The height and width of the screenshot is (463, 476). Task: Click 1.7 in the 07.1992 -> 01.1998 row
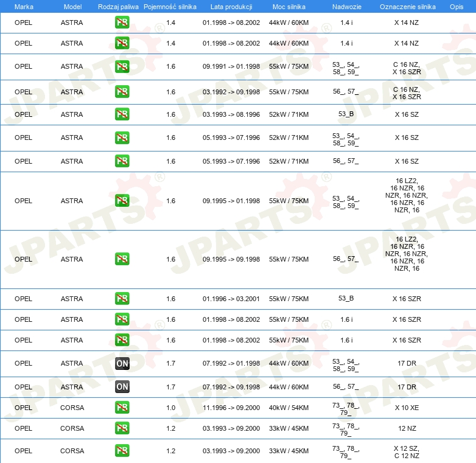(x=170, y=363)
